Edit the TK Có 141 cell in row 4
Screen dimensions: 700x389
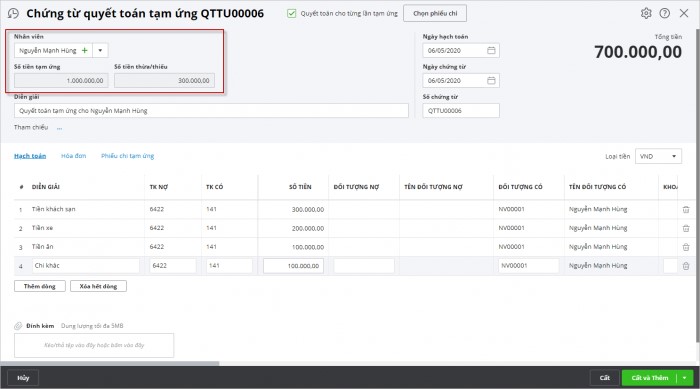coord(229,266)
